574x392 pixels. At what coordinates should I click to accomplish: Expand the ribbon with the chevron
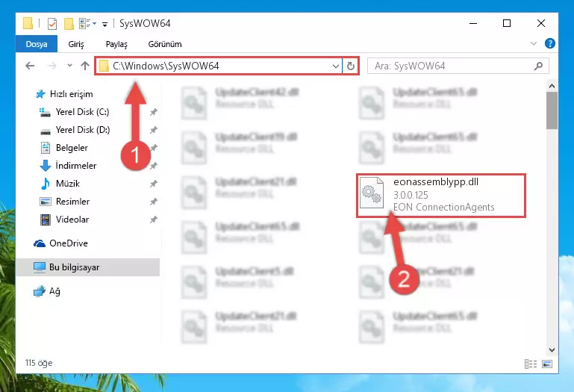pos(534,43)
